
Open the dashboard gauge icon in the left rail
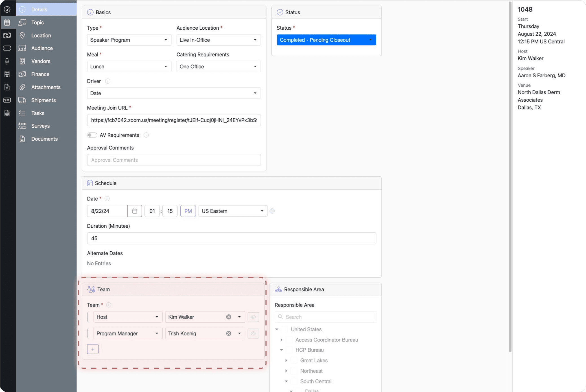7,9
